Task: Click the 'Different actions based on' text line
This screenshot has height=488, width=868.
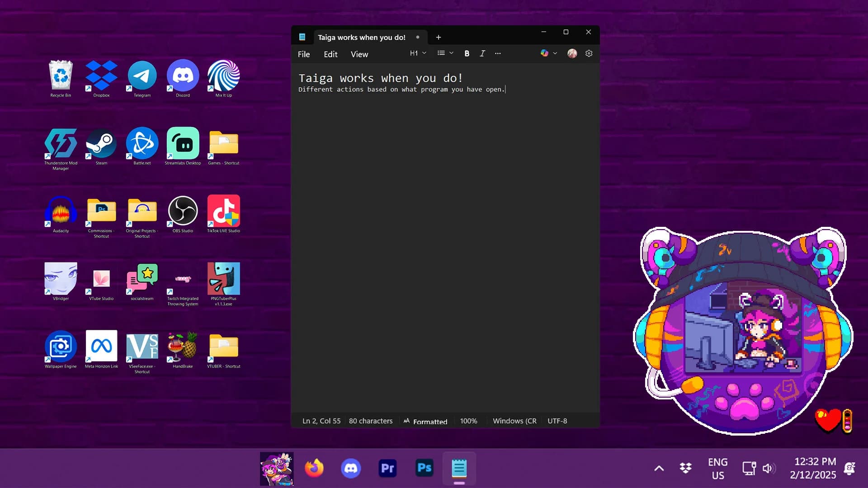Action: coord(401,89)
